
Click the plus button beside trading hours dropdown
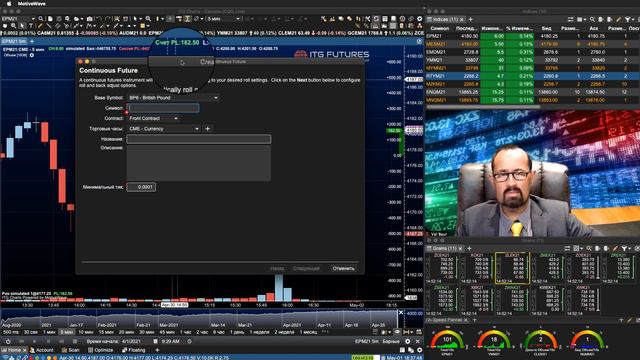208,129
